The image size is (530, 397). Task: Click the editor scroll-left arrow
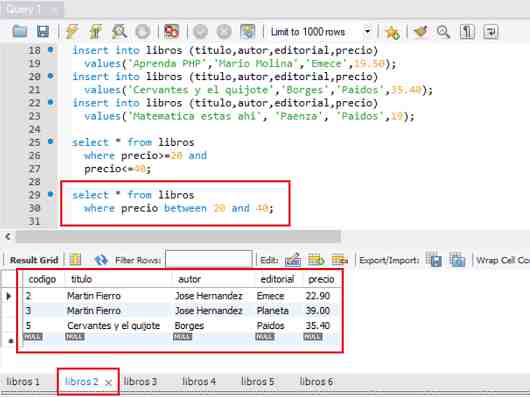8,237
